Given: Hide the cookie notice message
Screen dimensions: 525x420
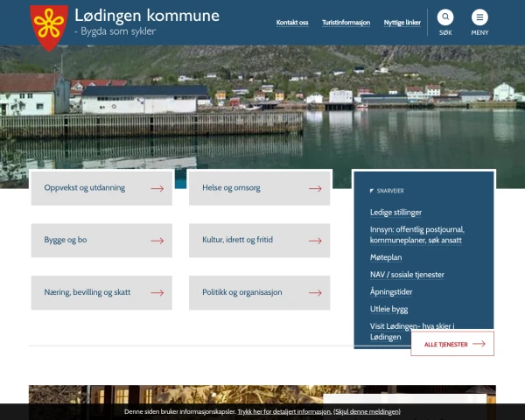Looking at the screenshot, I should (x=367, y=411).
